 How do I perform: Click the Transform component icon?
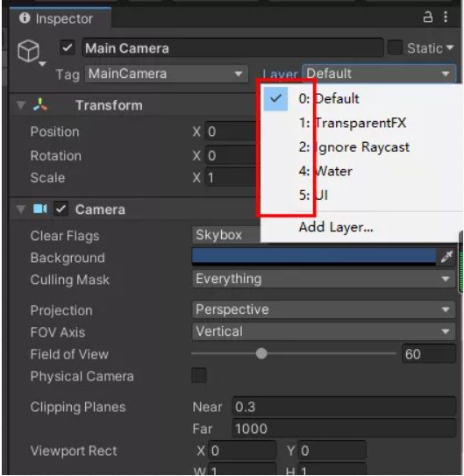(x=40, y=105)
